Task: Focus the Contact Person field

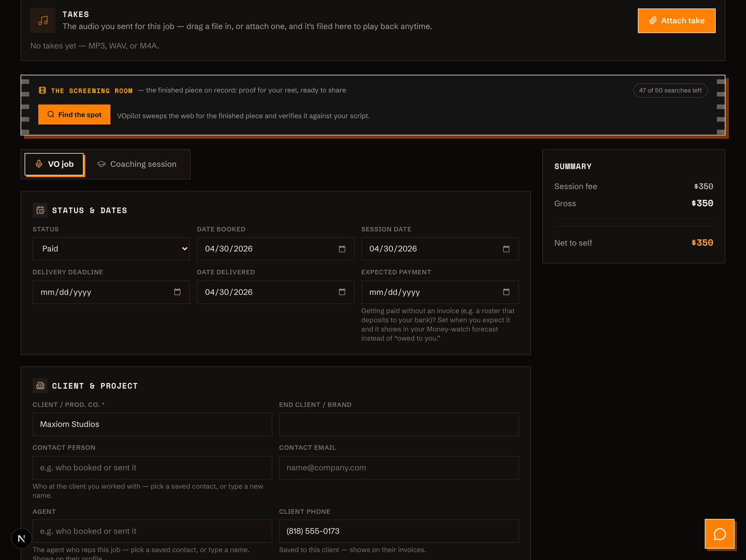Action: [152, 468]
